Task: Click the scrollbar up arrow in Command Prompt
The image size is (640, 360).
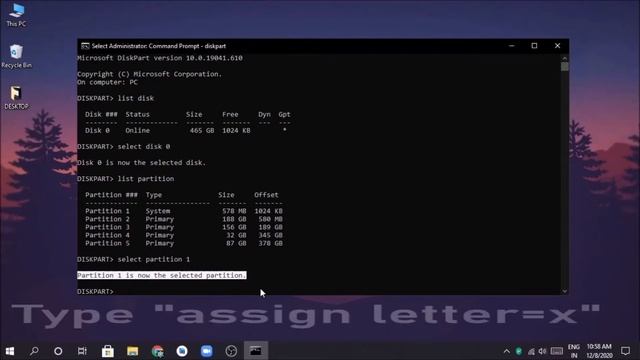Action: point(564,58)
